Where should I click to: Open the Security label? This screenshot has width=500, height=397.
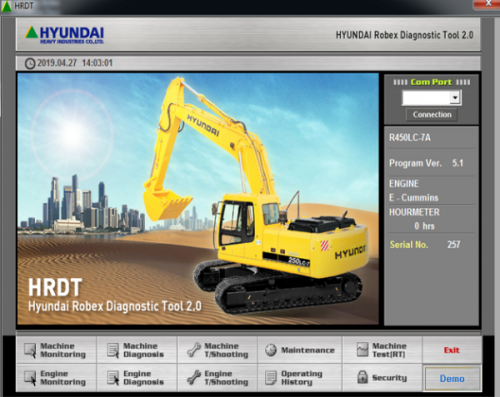389,378
